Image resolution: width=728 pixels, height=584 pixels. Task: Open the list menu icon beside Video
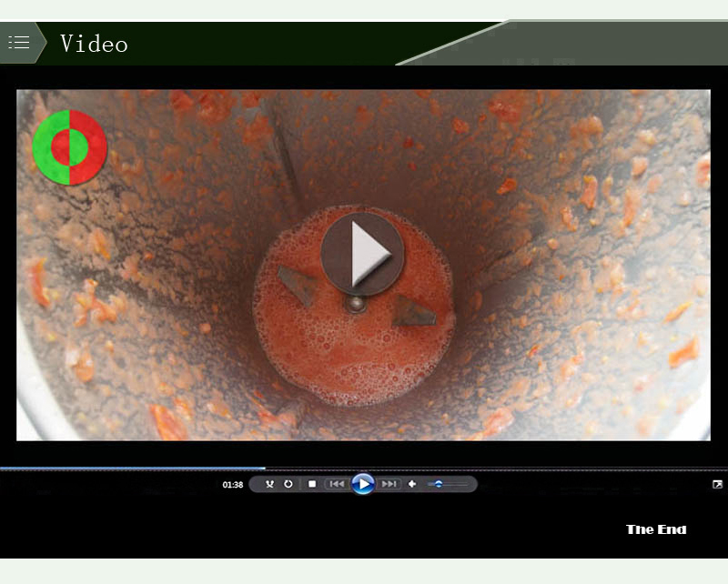[x=19, y=43]
